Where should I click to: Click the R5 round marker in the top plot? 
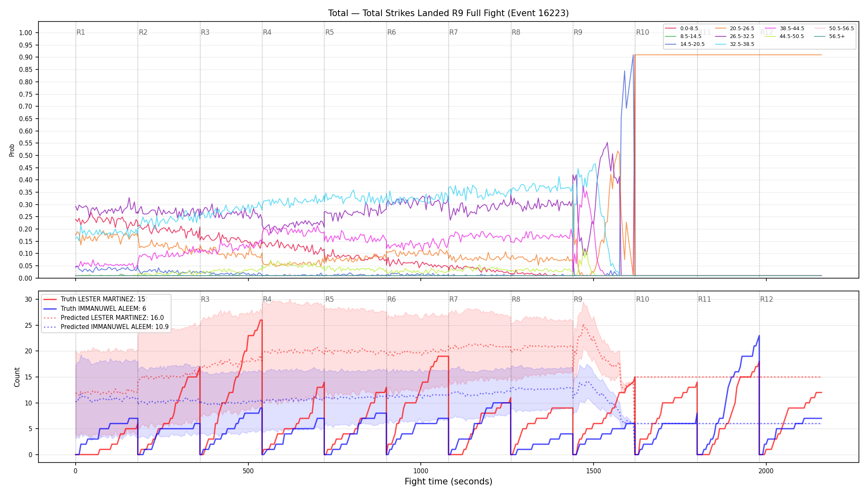(x=329, y=32)
